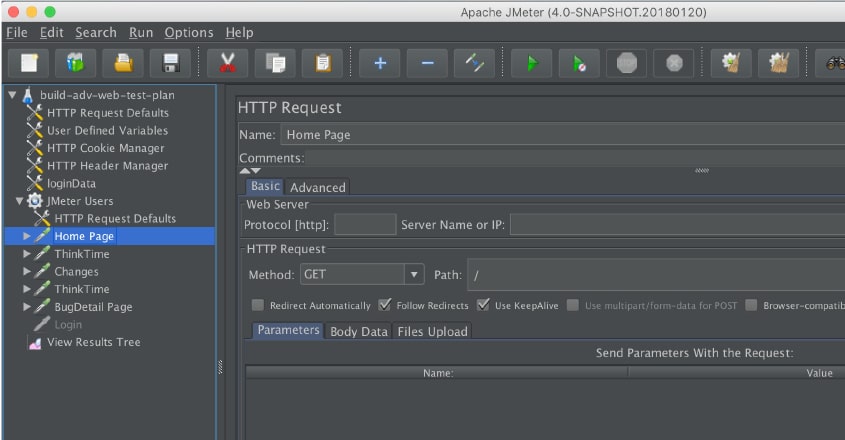Screen dimensions: 845x440
Task: Uncheck the Follow Redirects checkbox
Action: click(385, 305)
